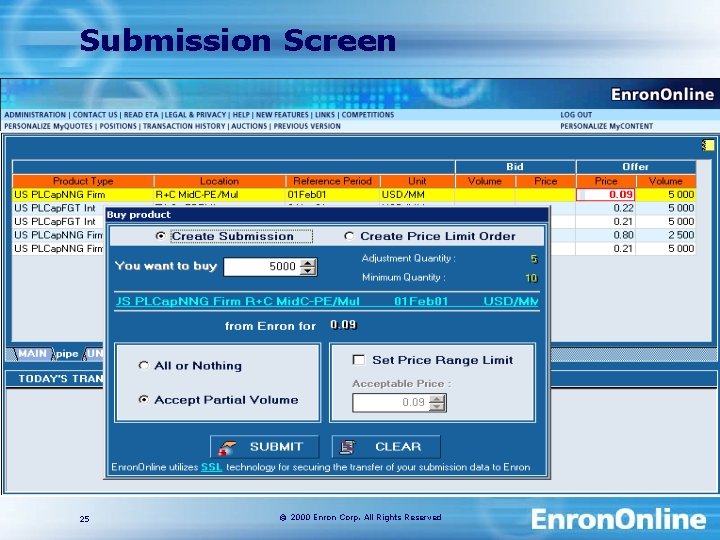Click the Product Type column header
Screen dimensions: 720x540
(83, 181)
